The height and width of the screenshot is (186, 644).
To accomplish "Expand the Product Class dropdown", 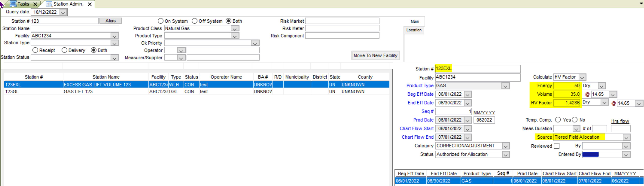I will coord(234,29).
